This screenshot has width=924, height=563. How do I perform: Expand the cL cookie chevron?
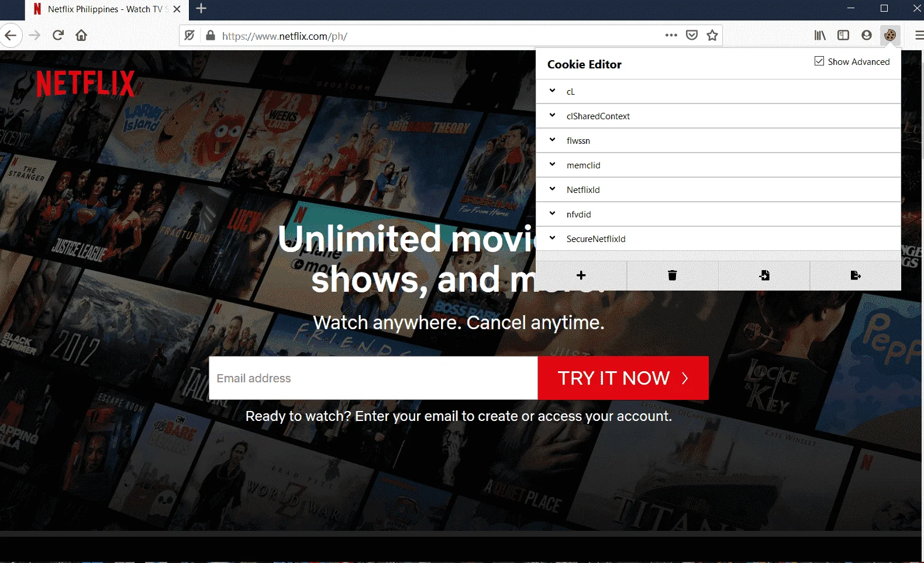pos(552,91)
